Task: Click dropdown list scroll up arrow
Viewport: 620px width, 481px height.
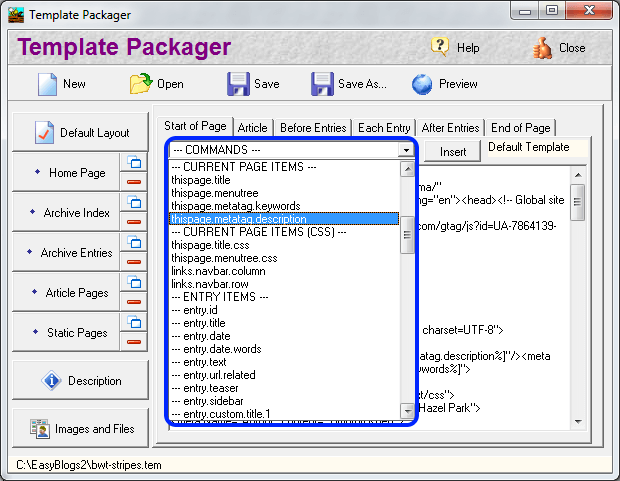Action: [x=407, y=169]
